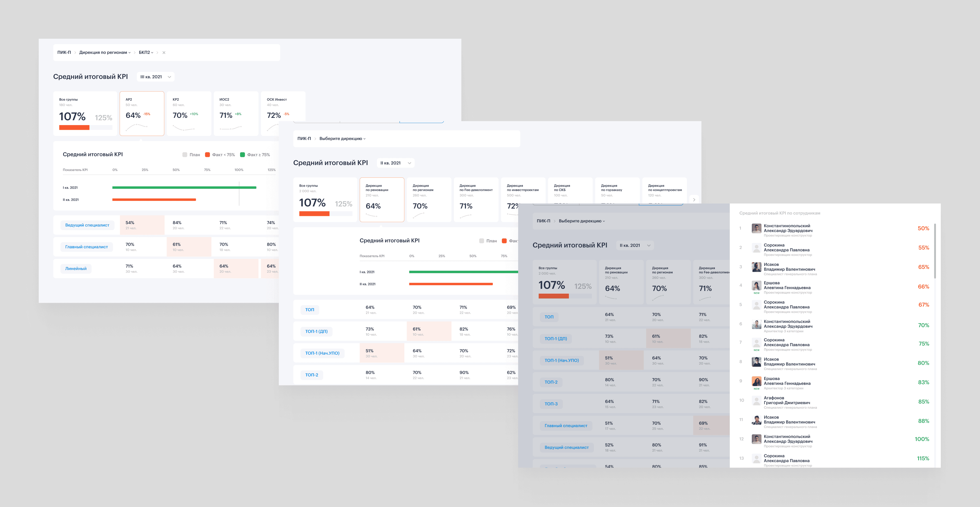This screenshot has width=980, height=507.
Task: Click the orange 107% progress bar, first panel
Action: pyautogui.click(x=74, y=127)
